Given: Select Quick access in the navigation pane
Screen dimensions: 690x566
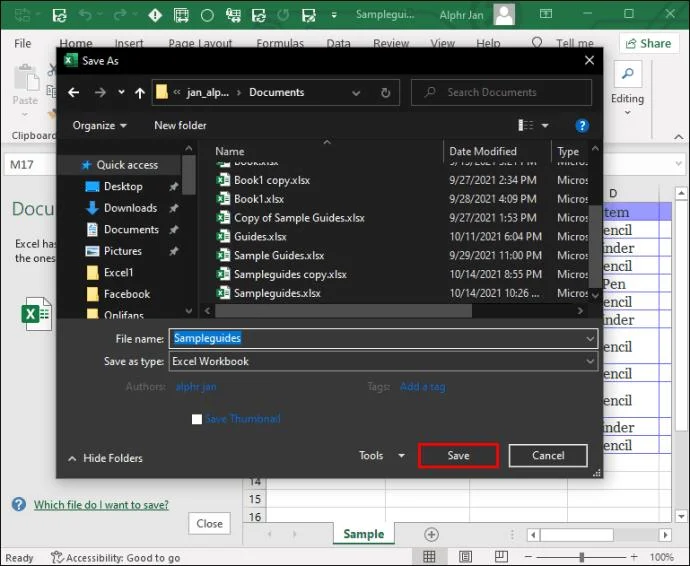Looking at the screenshot, I should pos(120,165).
